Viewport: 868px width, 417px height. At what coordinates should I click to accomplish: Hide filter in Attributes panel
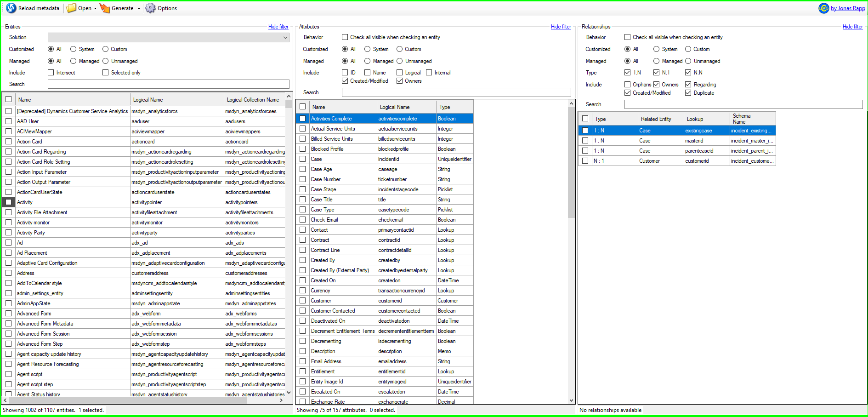561,27
